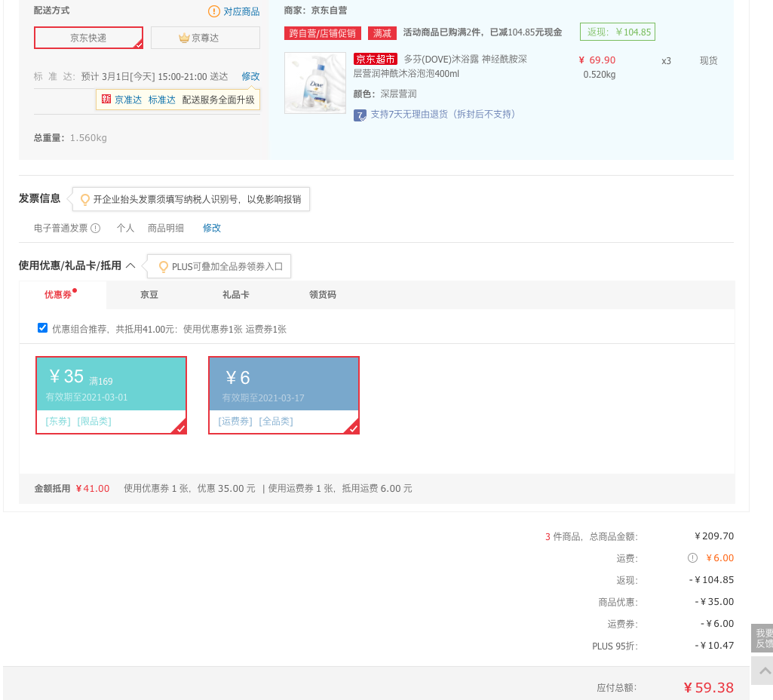Viewport: 773px width, 700px height.
Task: Click the 我要反馈 feedback button
Action: click(762, 638)
